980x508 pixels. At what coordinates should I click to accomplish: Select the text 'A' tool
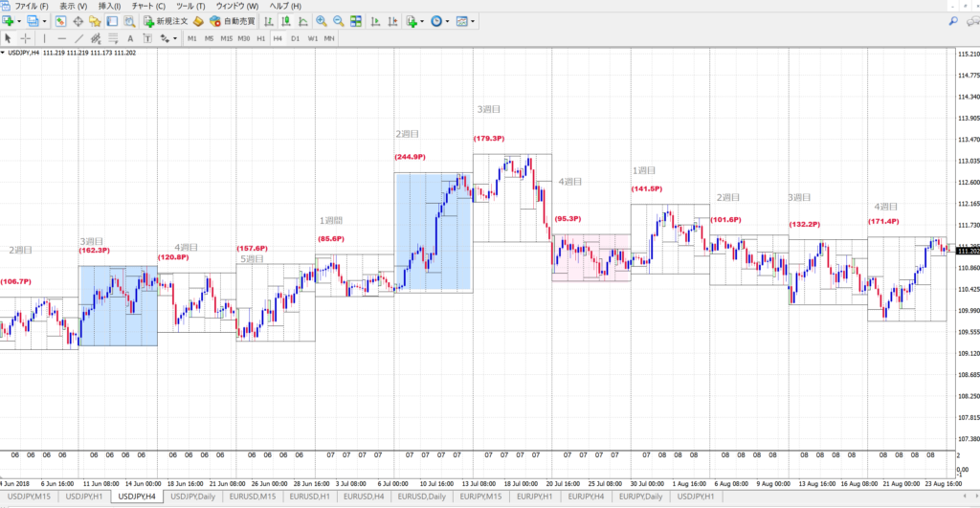[130, 38]
